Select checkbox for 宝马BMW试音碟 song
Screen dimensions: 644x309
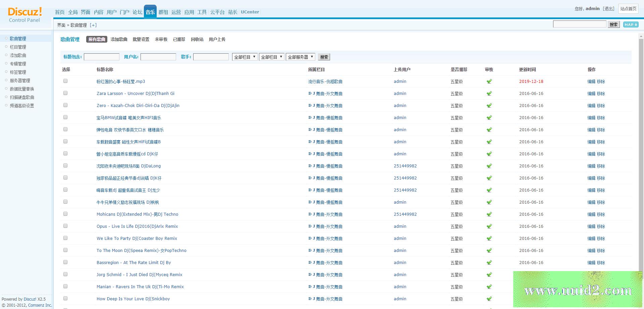(x=65, y=117)
